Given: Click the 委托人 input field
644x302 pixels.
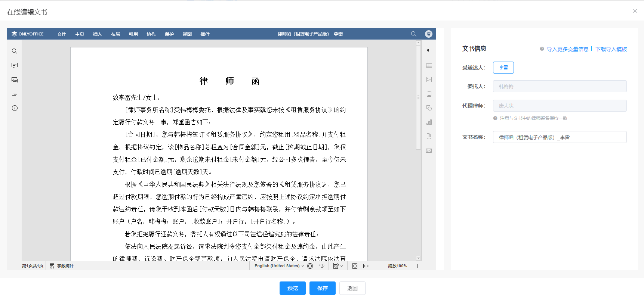Looking at the screenshot, I should point(560,86).
